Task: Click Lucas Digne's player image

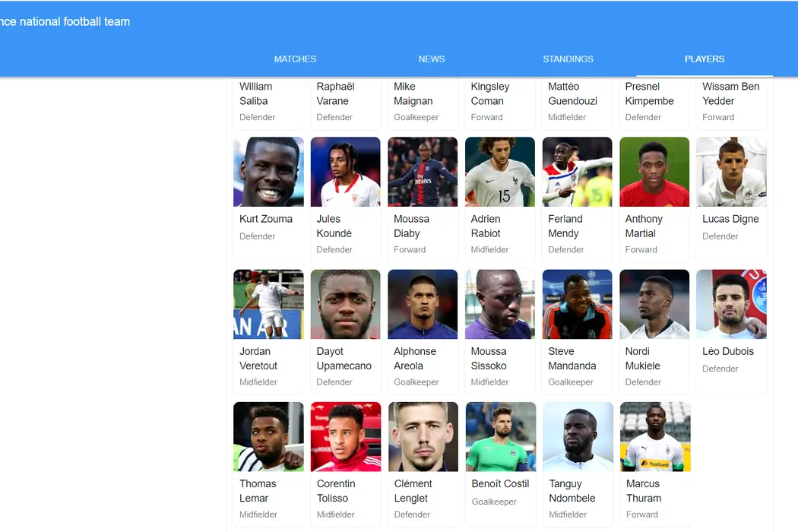Action: (x=731, y=172)
